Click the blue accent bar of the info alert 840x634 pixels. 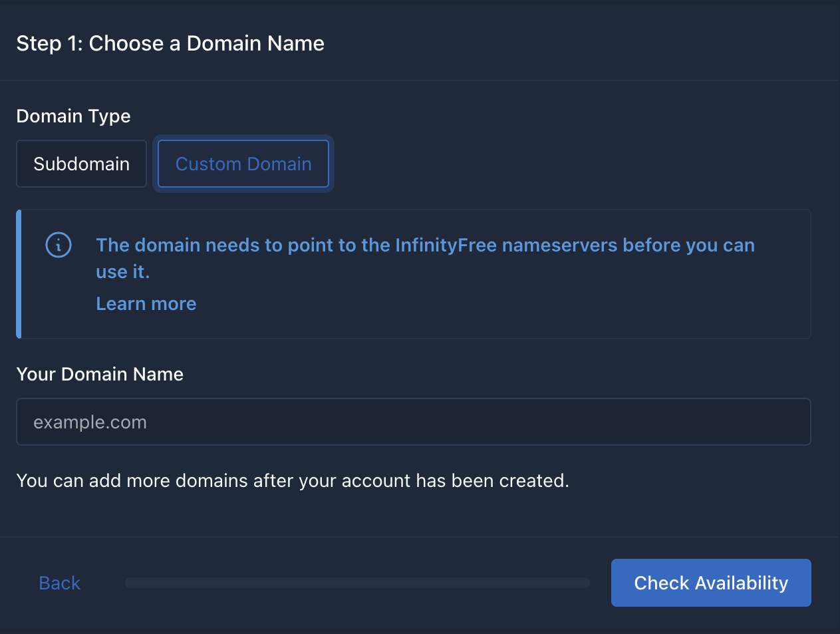19,274
